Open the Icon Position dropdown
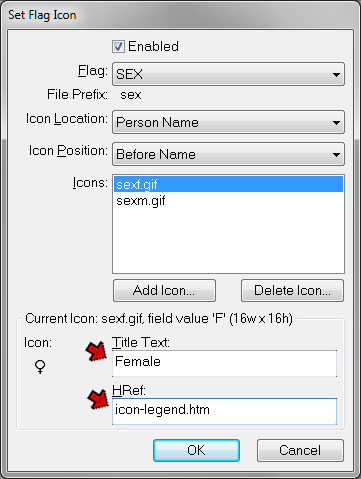 click(228, 154)
